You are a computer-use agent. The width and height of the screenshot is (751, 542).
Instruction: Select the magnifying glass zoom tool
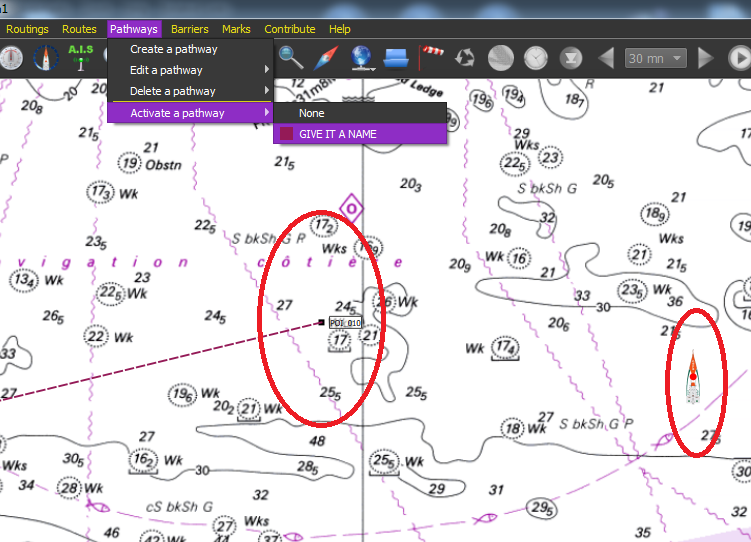[x=291, y=57]
